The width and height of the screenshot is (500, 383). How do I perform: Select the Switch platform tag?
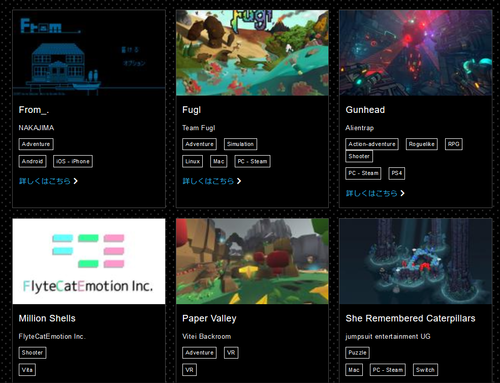coord(425,370)
